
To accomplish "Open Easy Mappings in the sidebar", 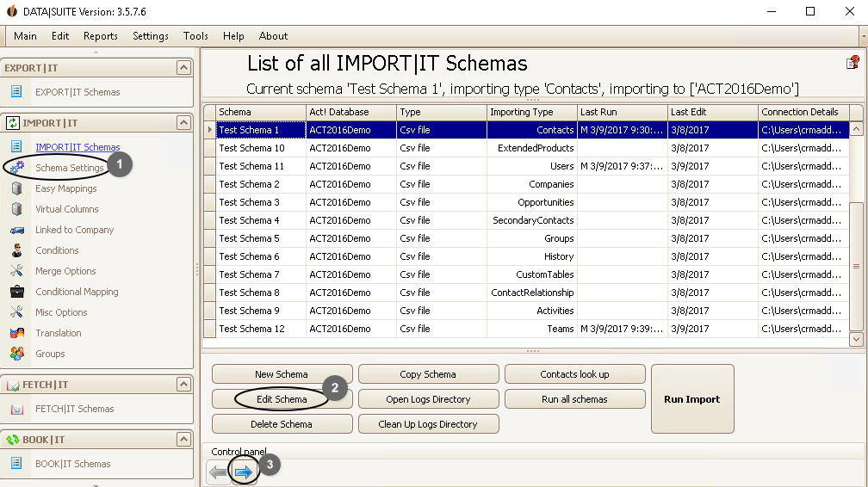I will pos(65,188).
